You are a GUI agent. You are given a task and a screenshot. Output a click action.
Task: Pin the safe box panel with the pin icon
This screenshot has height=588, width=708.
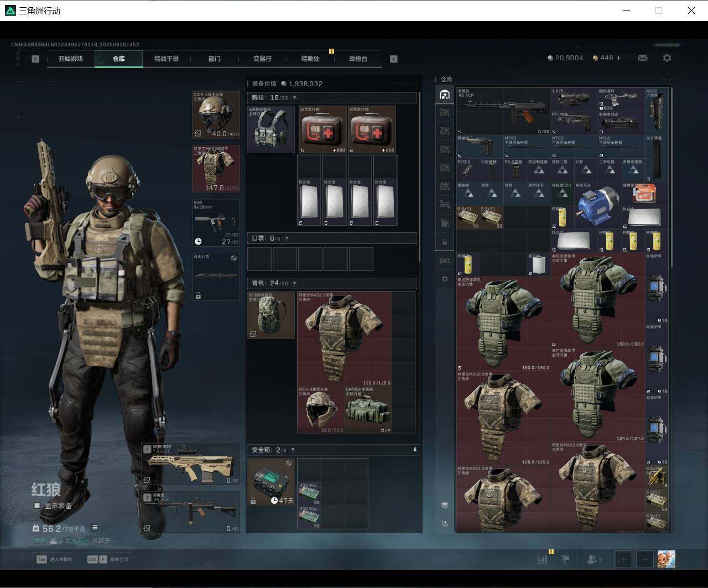415,450
